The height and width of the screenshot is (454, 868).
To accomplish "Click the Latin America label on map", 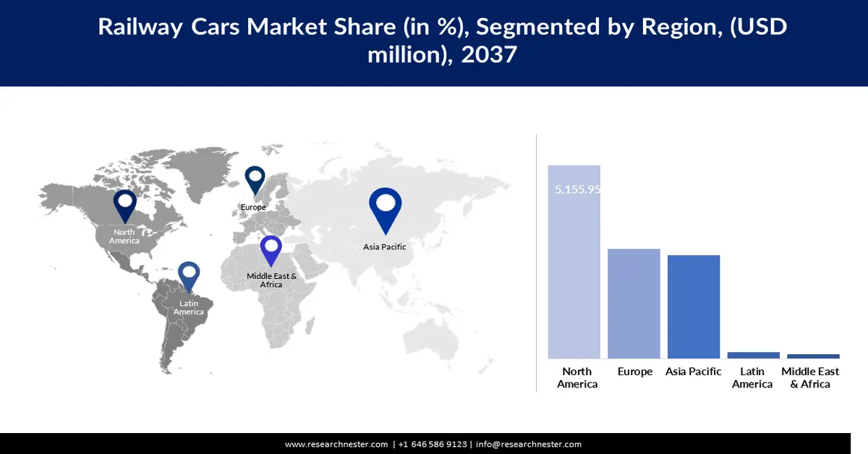I will pyautogui.click(x=189, y=308).
